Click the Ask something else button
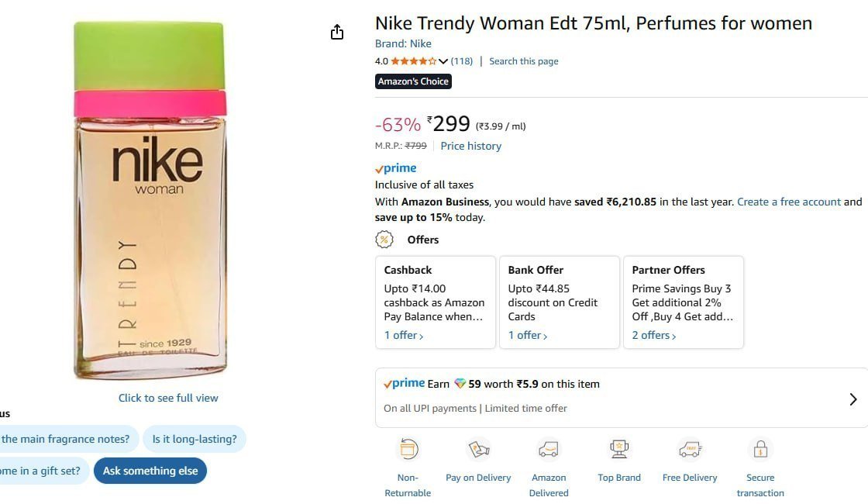Screen dimensions: 868x504 coord(150,471)
